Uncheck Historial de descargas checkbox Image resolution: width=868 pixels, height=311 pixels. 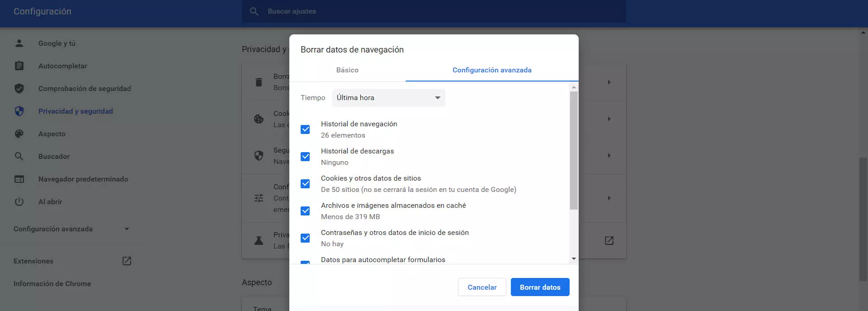point(305,157)
